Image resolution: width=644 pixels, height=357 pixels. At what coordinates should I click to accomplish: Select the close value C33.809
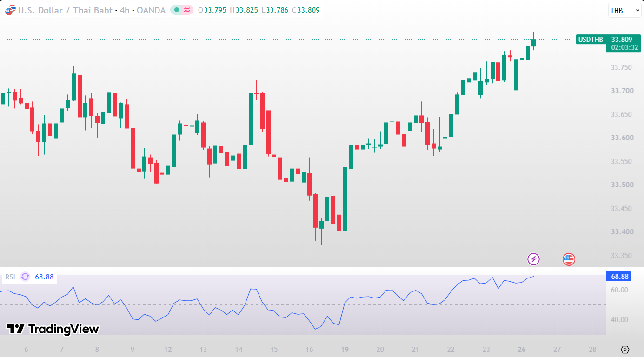pyautogui.click(x=305, y=10)
